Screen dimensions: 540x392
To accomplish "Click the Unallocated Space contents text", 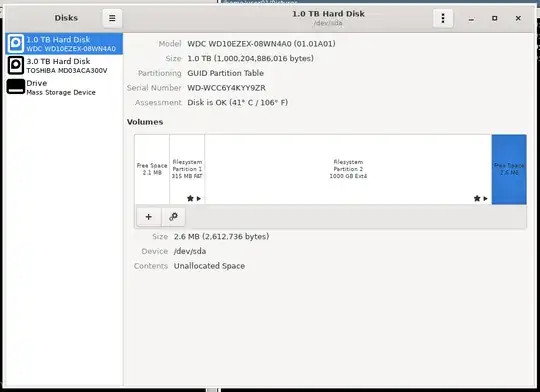I will pos(209,266).
